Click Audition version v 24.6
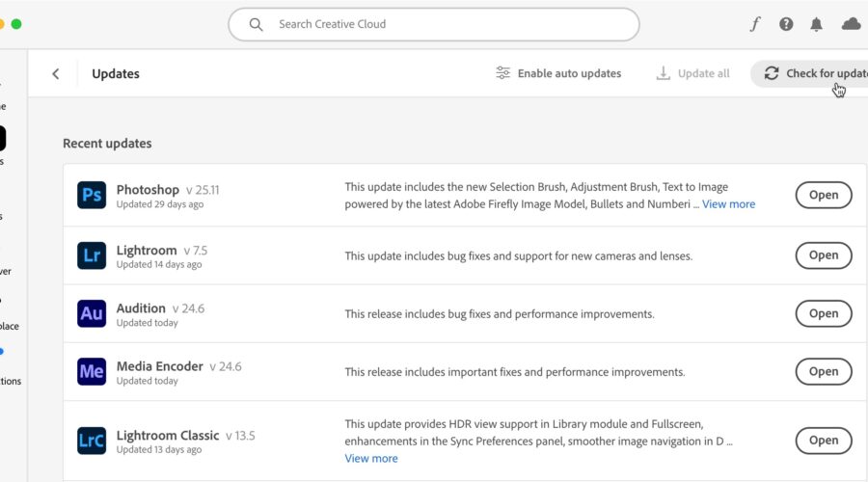Screen dimensions: 868x482 coord(188,308)
